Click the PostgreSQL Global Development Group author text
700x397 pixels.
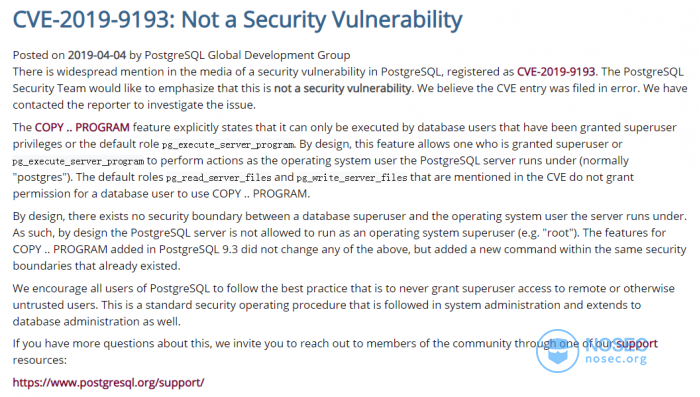247,55
